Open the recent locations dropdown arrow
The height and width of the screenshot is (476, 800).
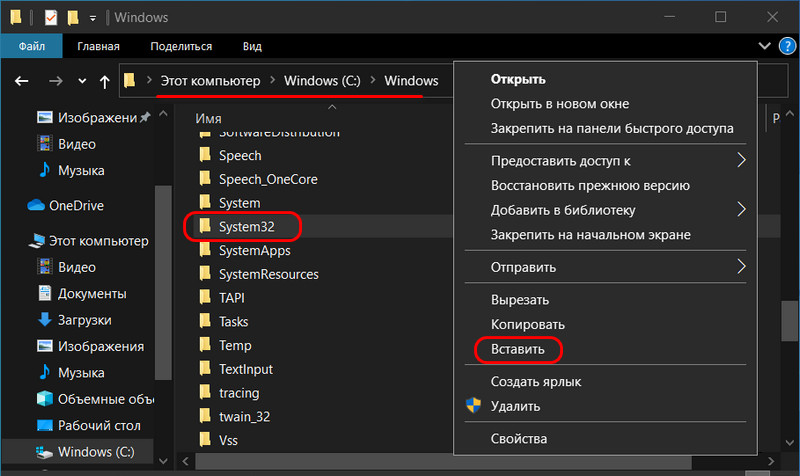[x=82, y=81]
